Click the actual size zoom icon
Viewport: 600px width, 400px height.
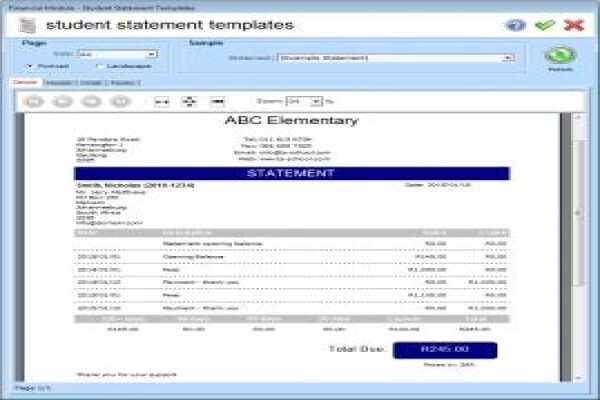pos(217,101)
